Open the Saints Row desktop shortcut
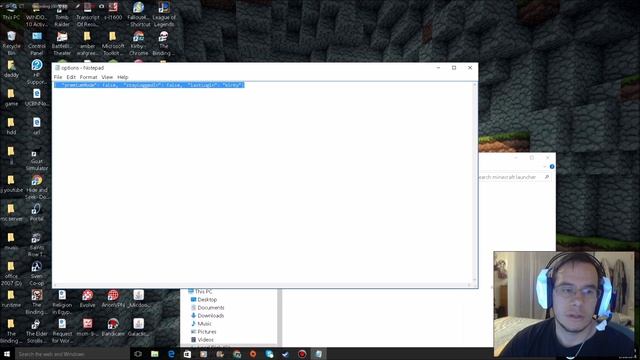640x360 pixels. click(x=37, y=244)
